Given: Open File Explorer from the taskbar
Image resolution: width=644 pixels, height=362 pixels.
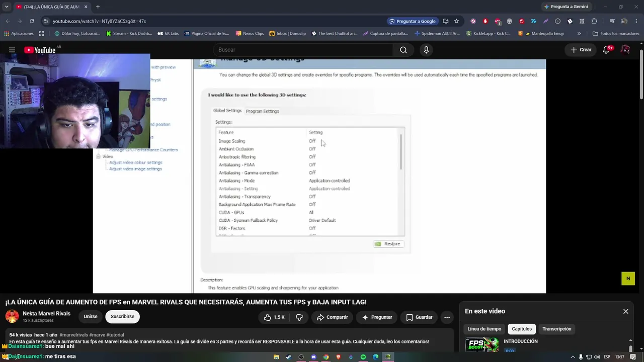Looking at the screenshot, I should coord(276,357).
